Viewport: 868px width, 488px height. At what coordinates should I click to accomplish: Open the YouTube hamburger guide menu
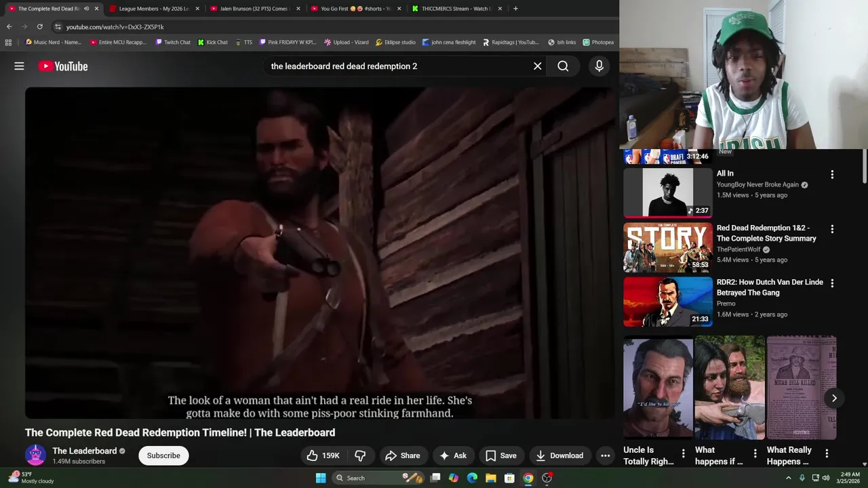(x=19, y=66)
